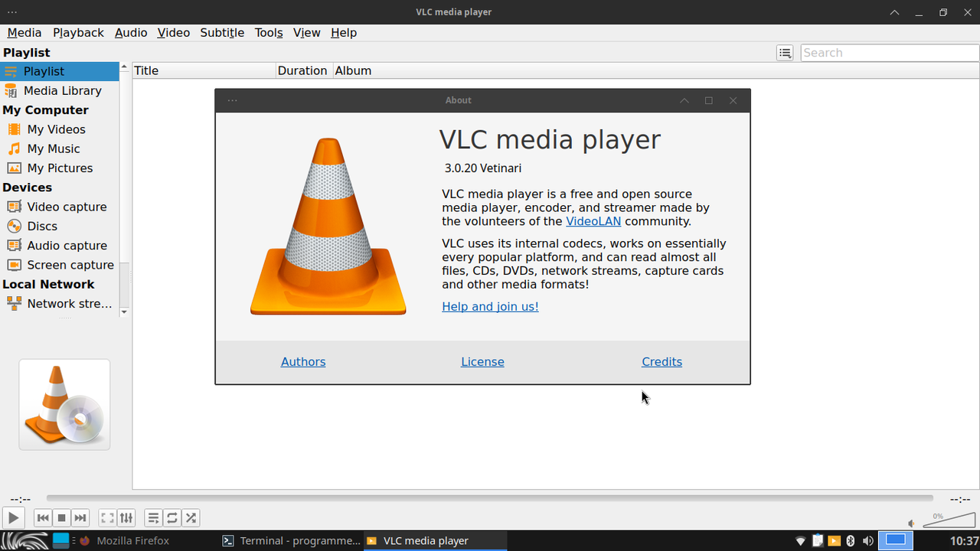Open the clipboard manager tray icon
This screenshot has width=980, height=551.
coord(818,541)
